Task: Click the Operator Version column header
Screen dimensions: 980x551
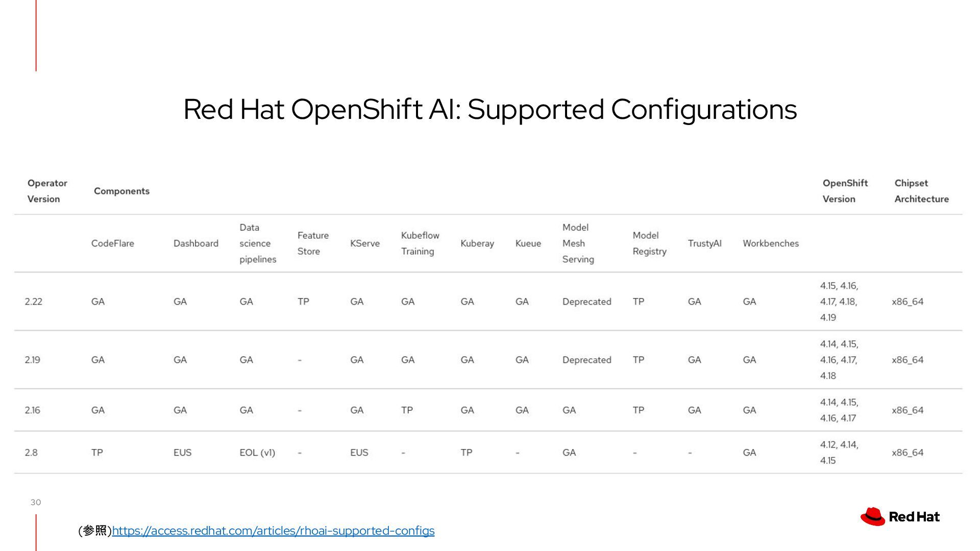Action: [47, 191]
